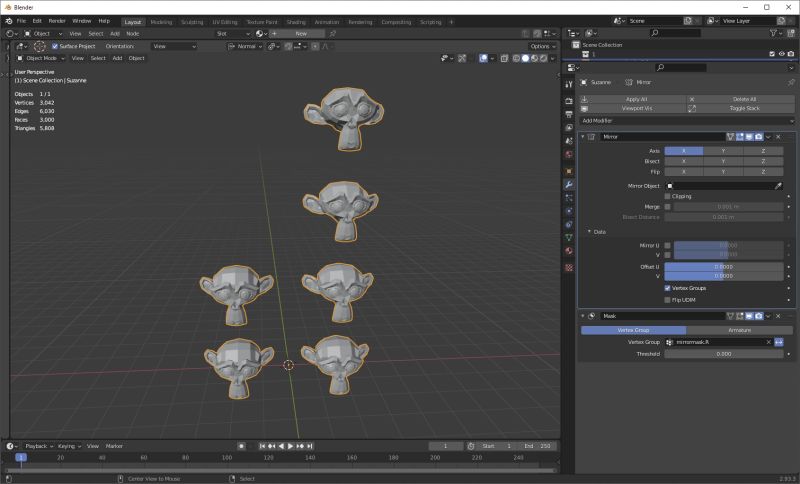800x484 pixels.
Task: Open the Object Mode dropdown
Action: tap(41, 58)
